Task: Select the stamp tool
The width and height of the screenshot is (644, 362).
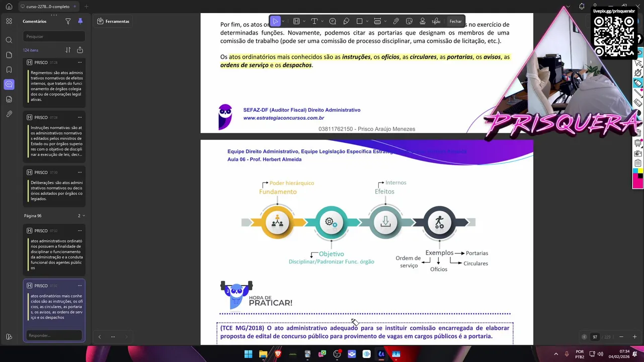Action: coord(423,21)
